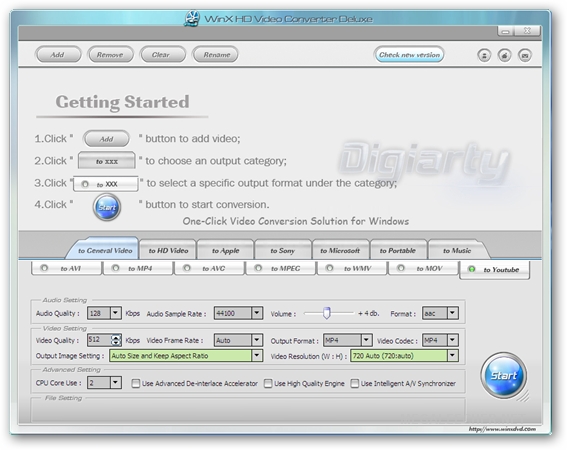The image size is (567, 450).
Task: Click the Remove button
Action: [x=110, y=55]
